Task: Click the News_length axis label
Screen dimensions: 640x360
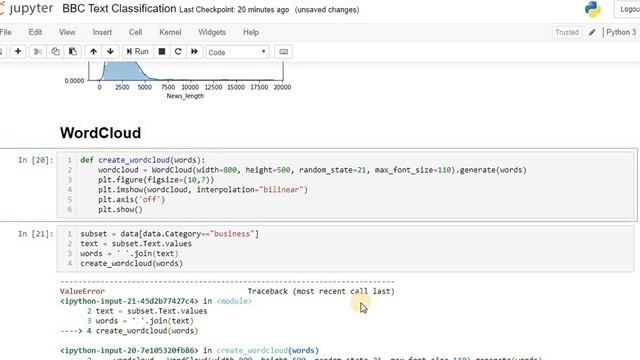Action: [x=185, y=96]
